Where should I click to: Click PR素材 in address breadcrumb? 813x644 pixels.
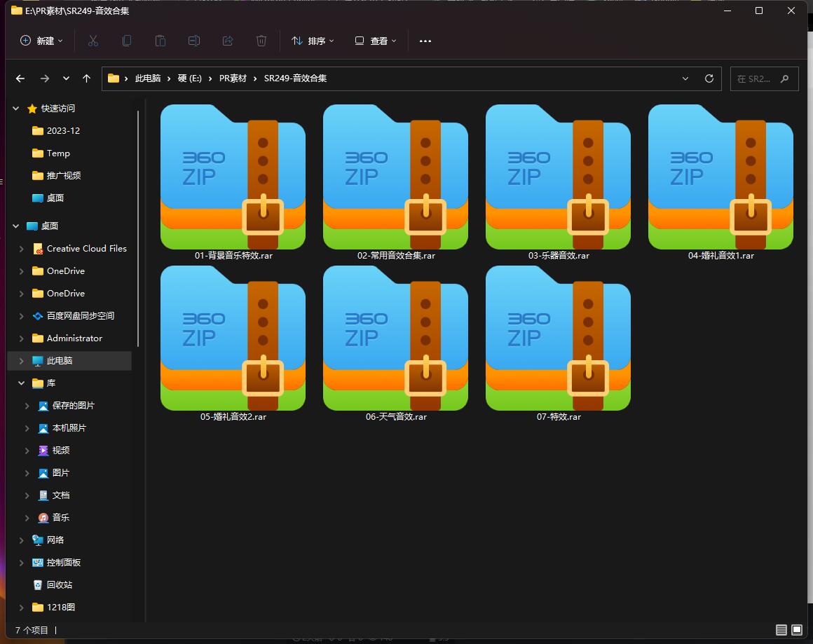[x=233, y=78]
